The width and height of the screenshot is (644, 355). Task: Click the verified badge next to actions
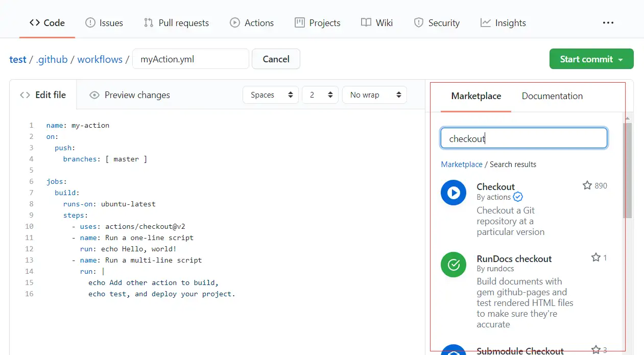point(518,197)
